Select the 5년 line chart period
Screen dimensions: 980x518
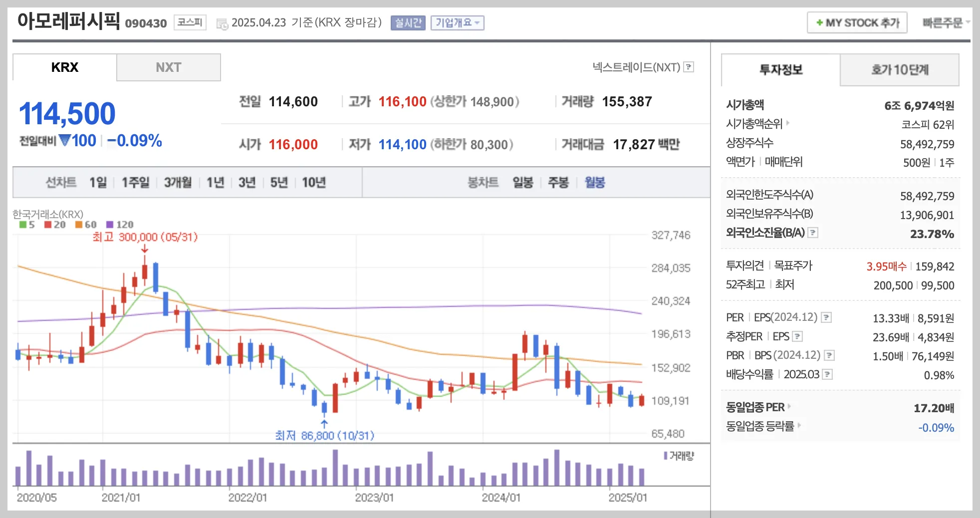(x=279, y=183)
